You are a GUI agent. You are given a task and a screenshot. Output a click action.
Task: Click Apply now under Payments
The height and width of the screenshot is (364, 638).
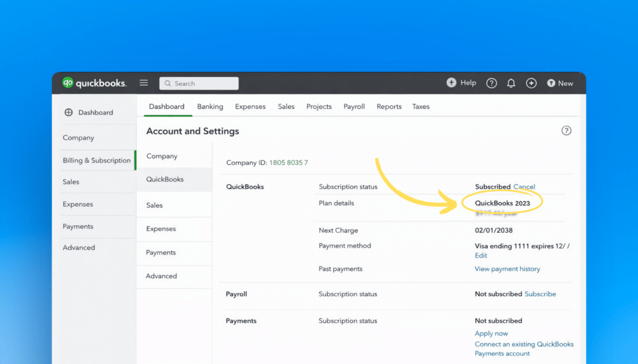(x=491, y=334)
